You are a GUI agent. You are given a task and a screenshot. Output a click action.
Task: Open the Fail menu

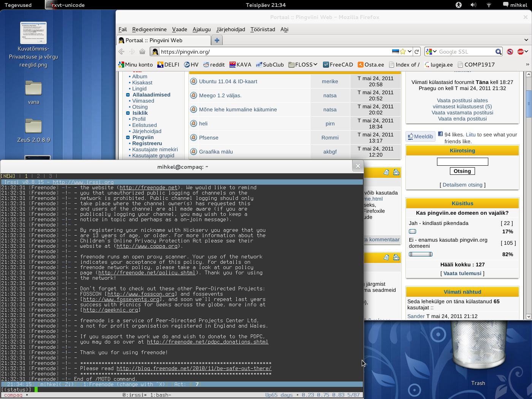(x=123, y=29)
